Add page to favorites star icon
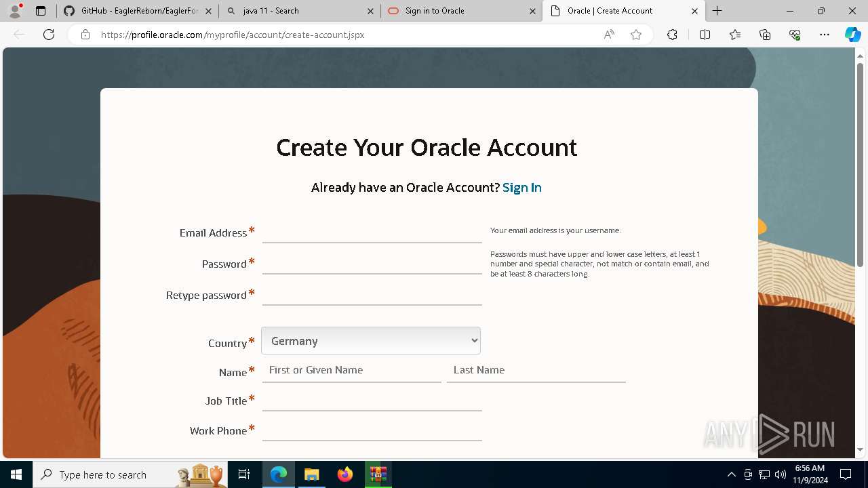Image resolution: width=868 pixels, height=488 pixels. [x=636, y=35]
